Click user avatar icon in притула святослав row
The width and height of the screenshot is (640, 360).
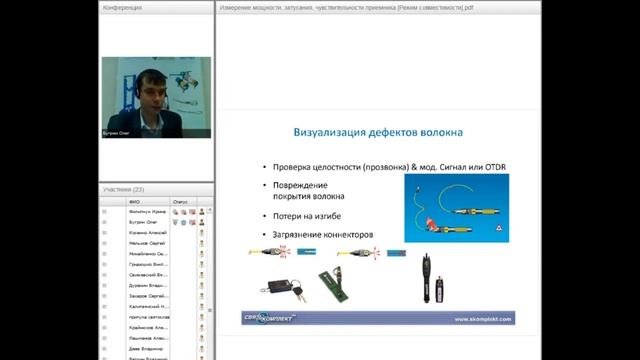[x=202, y=317]
